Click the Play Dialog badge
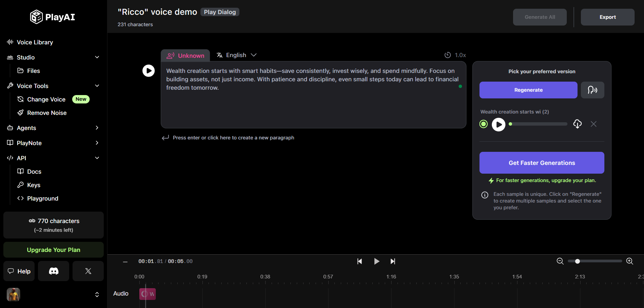This screenshot has width=644, height=308. click(x=220, y=12)
